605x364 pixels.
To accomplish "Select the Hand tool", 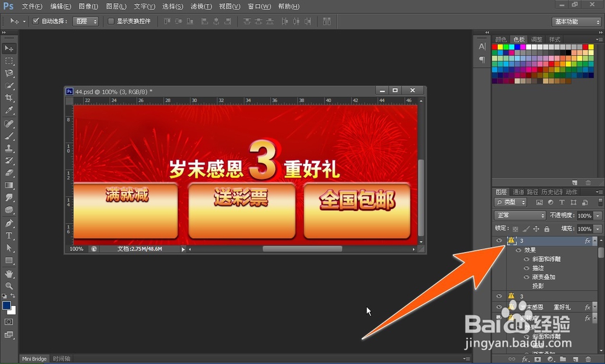I will [x=9, y=274].
